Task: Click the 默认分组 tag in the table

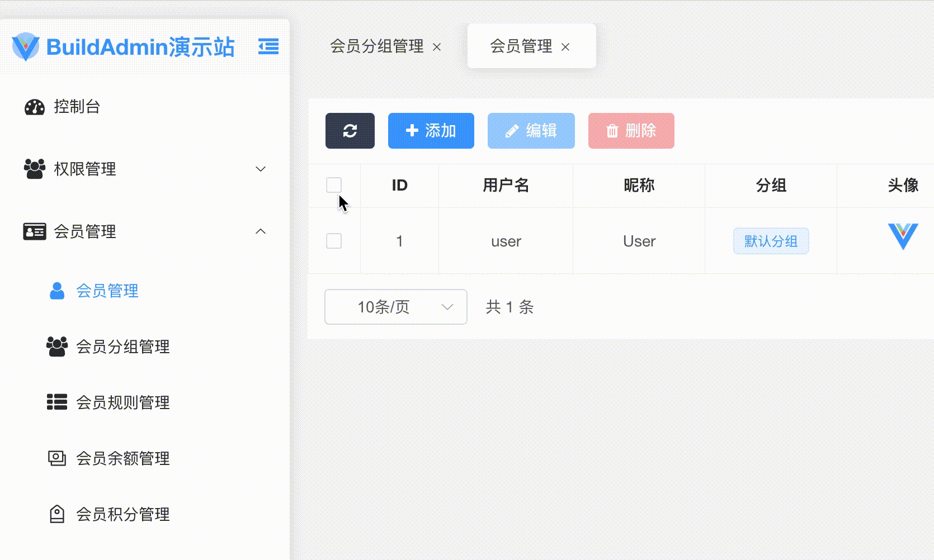Action: click(x=771, y=241)
